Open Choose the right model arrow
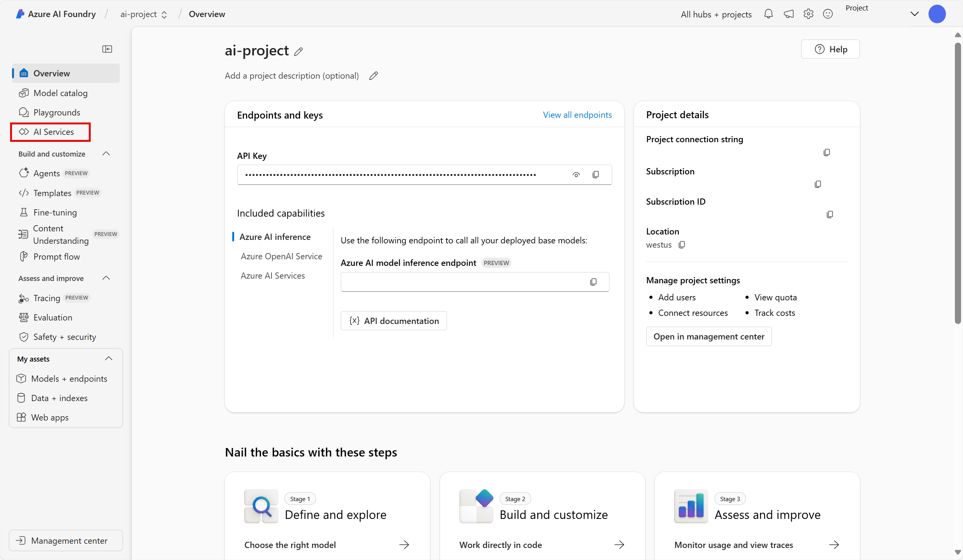Screen dimensions: 963x560 404,544
